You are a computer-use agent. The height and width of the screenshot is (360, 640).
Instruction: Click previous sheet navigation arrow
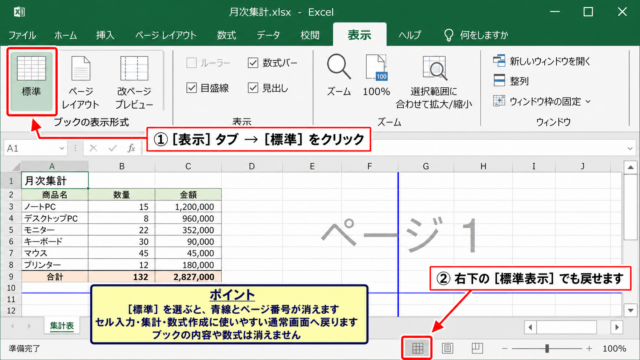tap(13, 326)
